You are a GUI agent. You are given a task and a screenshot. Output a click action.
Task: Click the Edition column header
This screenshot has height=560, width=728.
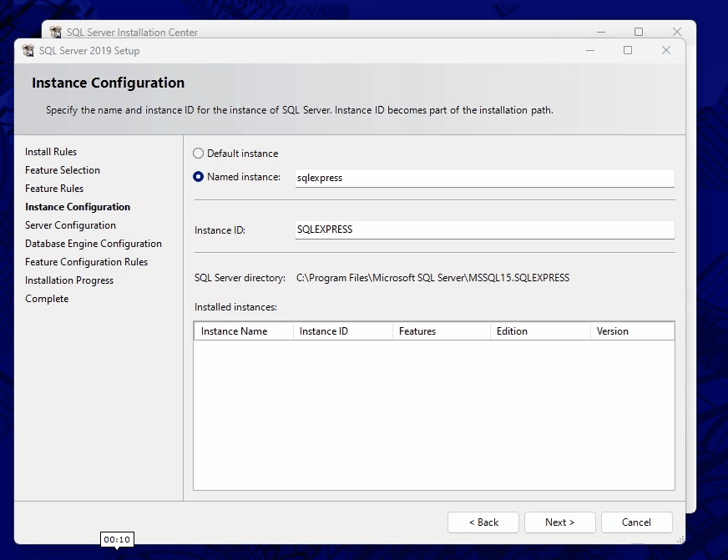(x=539, y=331)
